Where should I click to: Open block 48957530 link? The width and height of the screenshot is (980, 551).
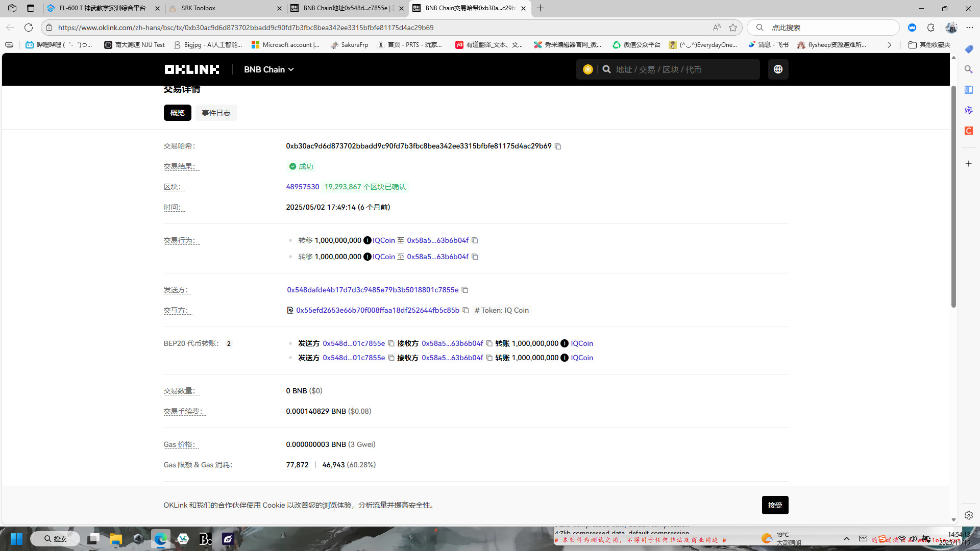tap(302, 187)
